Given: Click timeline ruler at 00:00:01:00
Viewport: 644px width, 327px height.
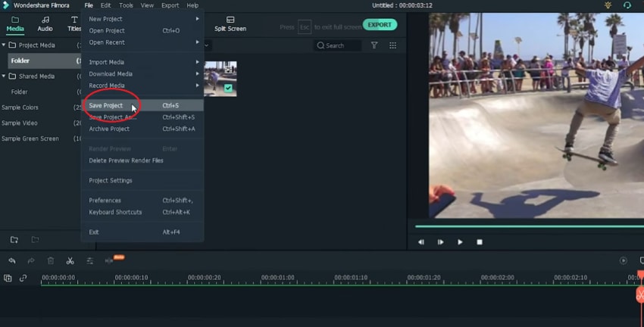Looking at the screenshot, I should pos(277,278).
